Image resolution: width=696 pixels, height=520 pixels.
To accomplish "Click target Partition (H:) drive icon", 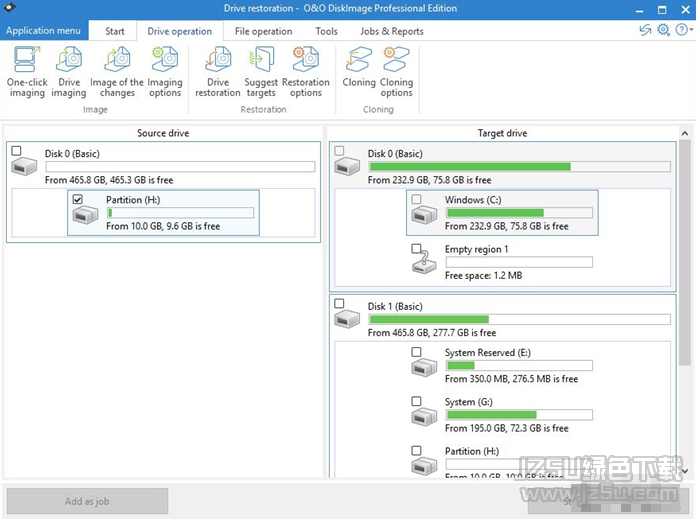I will (x=424, y=466).
